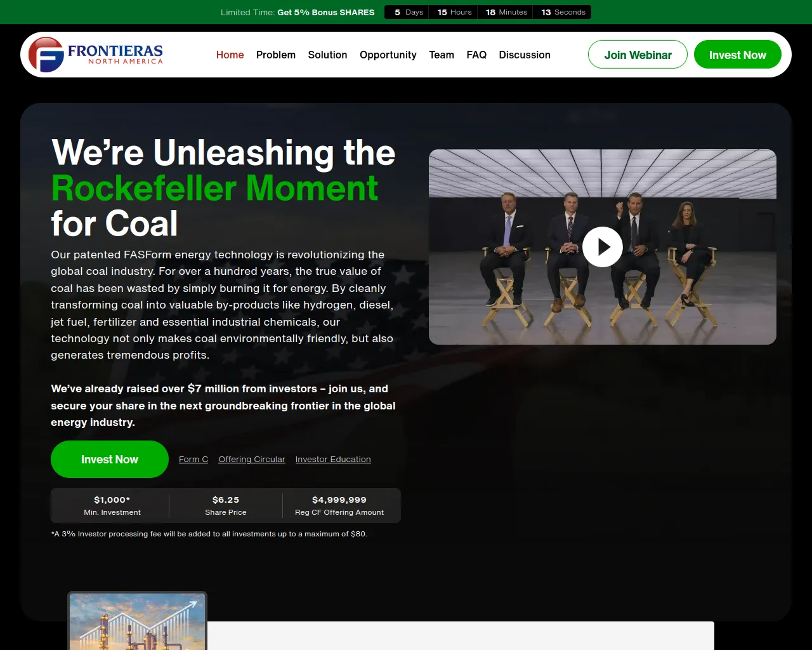
Task: Navigate to the Solution section
Action: (x=327, y=55)
